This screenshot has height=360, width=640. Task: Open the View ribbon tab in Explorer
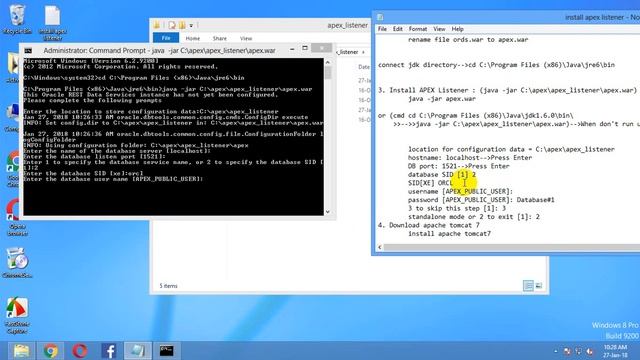point(246,38)
